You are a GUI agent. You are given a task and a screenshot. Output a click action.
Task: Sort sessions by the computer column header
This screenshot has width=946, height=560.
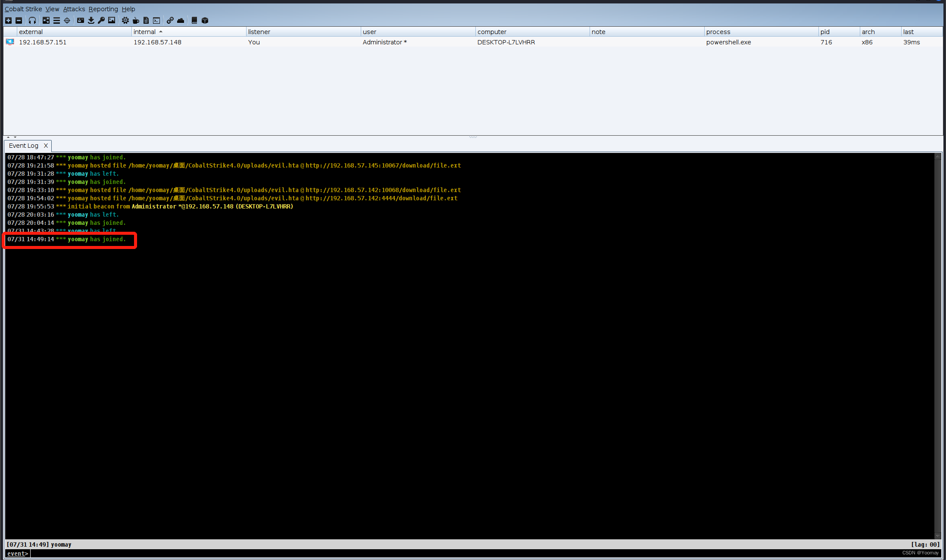pyautogui.click(x=533, y=32)
